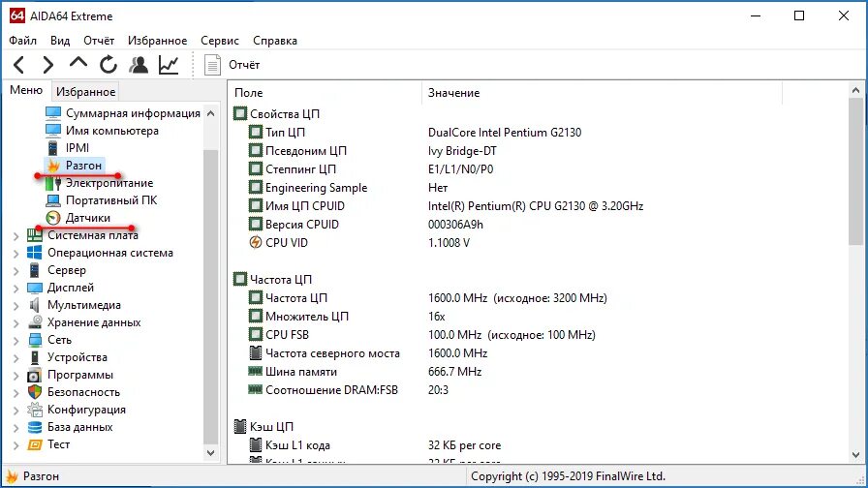Select the Безопасность tree item label
This screenshot has height=488, width=868.
83,392
